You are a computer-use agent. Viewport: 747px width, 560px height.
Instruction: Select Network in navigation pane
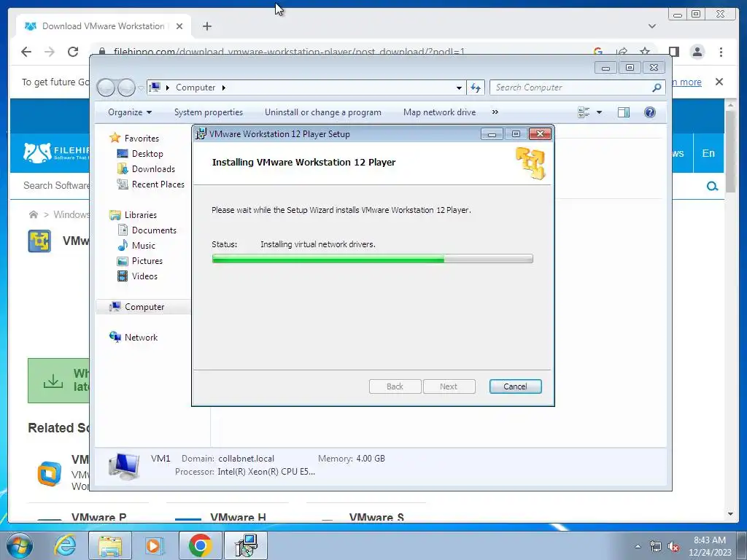point(141,337)
